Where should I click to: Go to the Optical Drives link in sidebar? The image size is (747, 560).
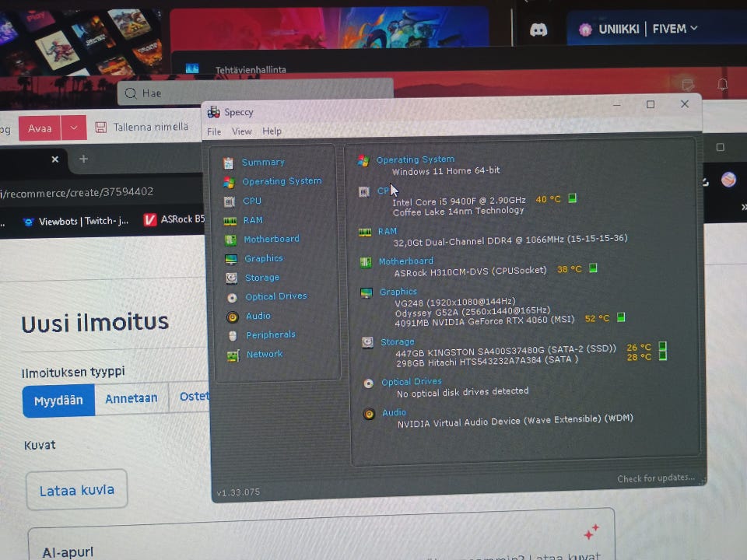click(x=276, y=296)
